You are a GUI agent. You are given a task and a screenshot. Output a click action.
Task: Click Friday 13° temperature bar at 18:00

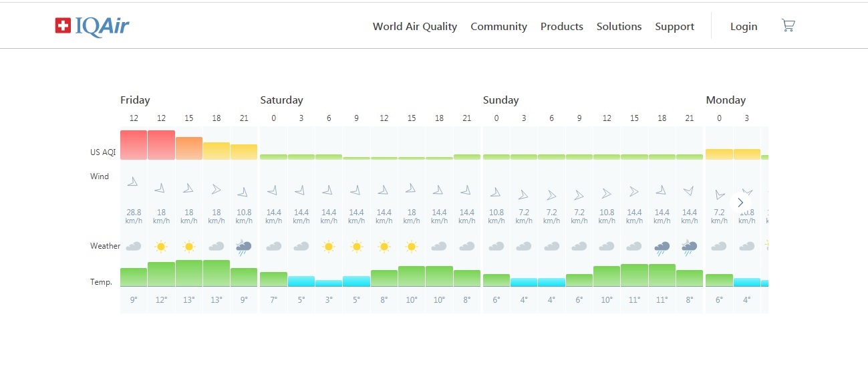tap(216, 273)
